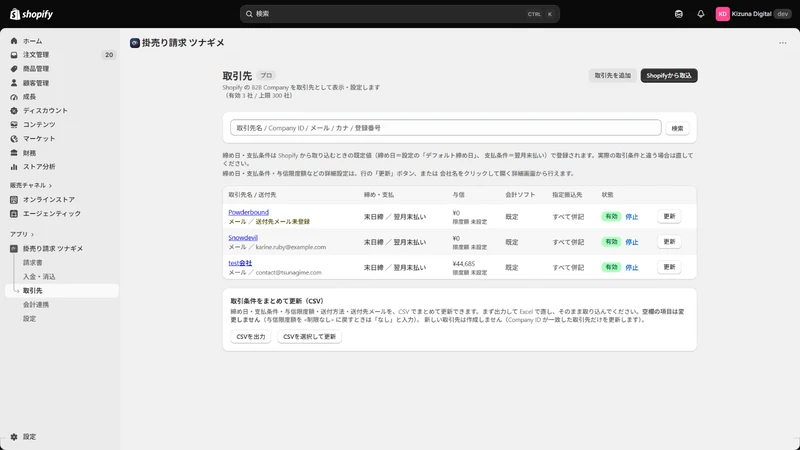Click 停止 in Powderbound row
The image size is (800, 450).
632,217
